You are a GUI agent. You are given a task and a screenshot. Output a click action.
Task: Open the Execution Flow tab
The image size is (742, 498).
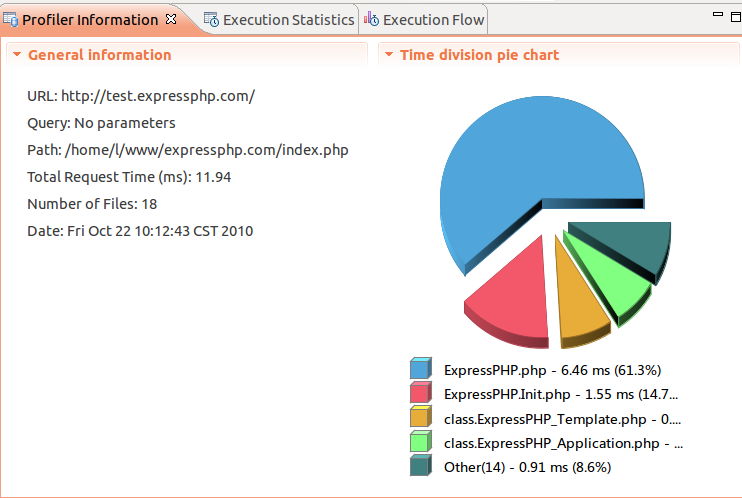coord(424,20)
